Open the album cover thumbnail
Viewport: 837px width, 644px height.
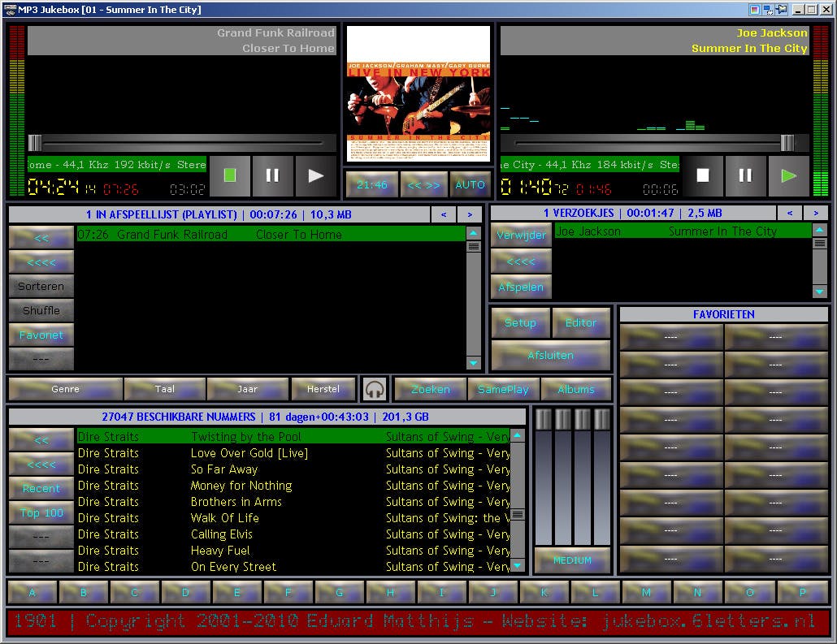[418, 93]
